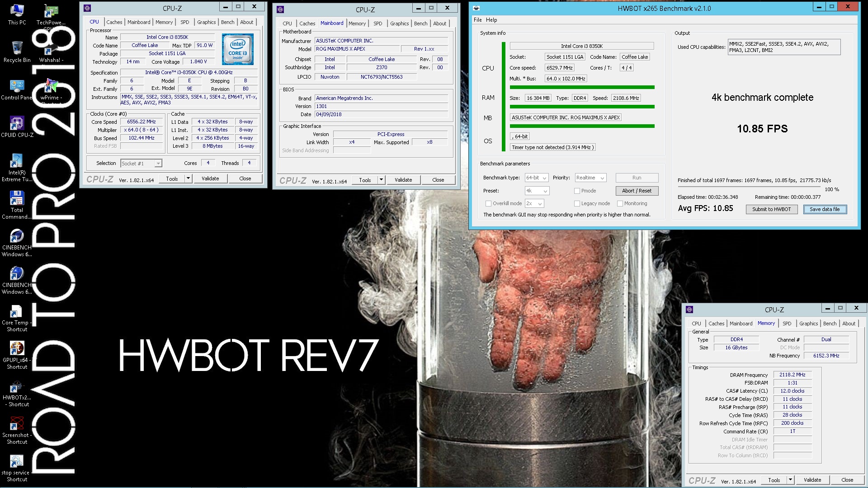The image size is (868, 488).
Task: Click BIOS Version 1301 field
Action: click(381, 106)
